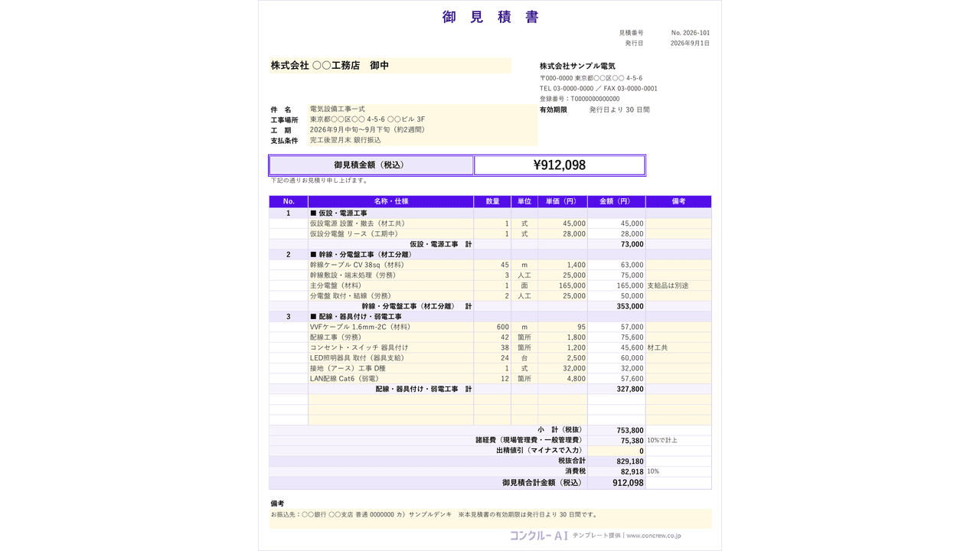Click the work location '東京都○○区○○ 4-5-6 ○○ビル 3F'

pyautogui.click(x=423, y=119)
